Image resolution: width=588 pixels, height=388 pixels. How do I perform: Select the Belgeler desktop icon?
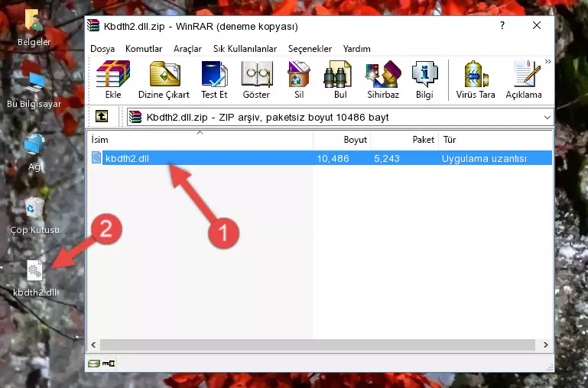(34, 27)
